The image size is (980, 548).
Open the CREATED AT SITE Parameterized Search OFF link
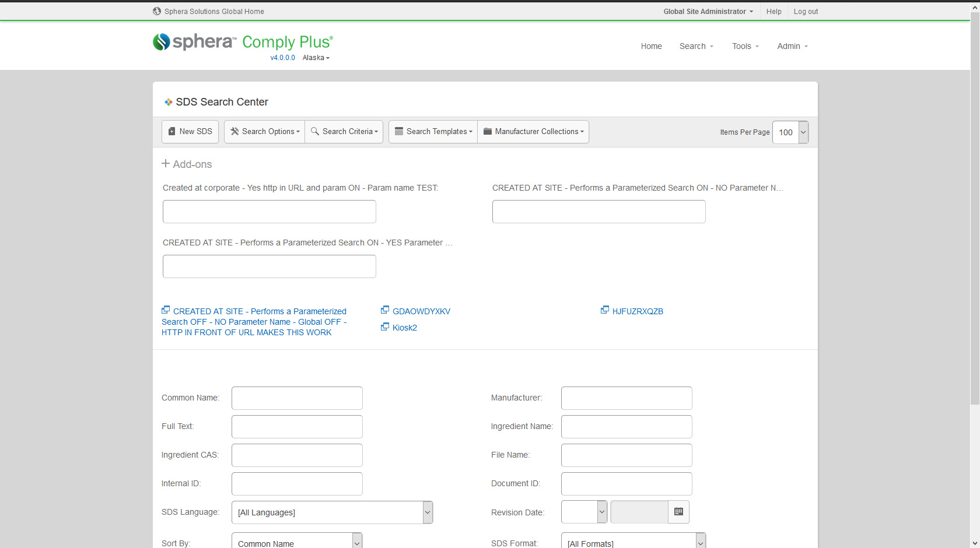click(x=254, y=322)
